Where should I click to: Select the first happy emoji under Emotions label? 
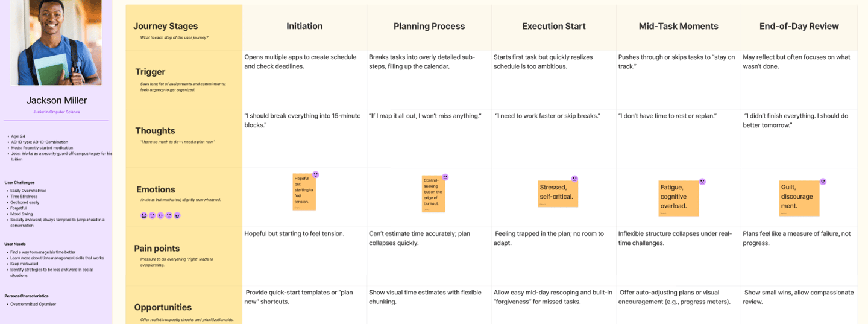click(144, 215)
